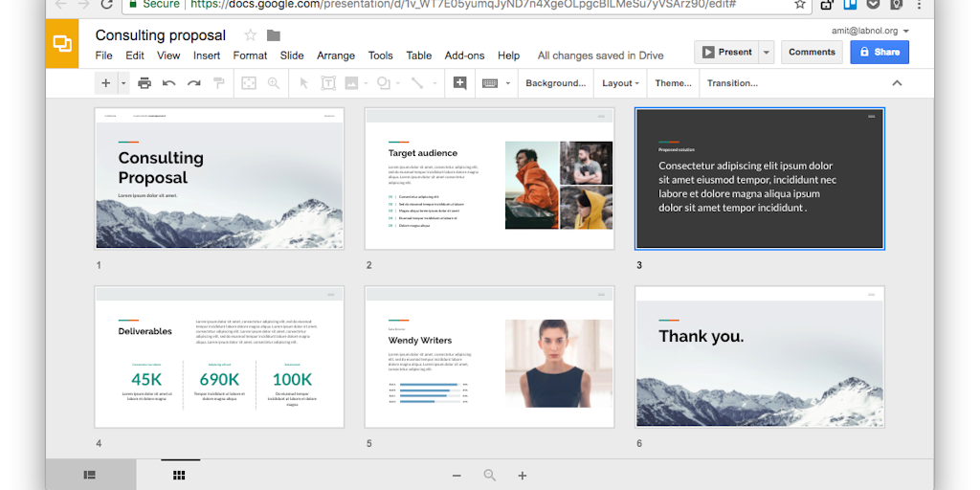This screenshot has height=490, width=980.
Task: Click the new slide plus button
Action: click(x=105, y=83)
